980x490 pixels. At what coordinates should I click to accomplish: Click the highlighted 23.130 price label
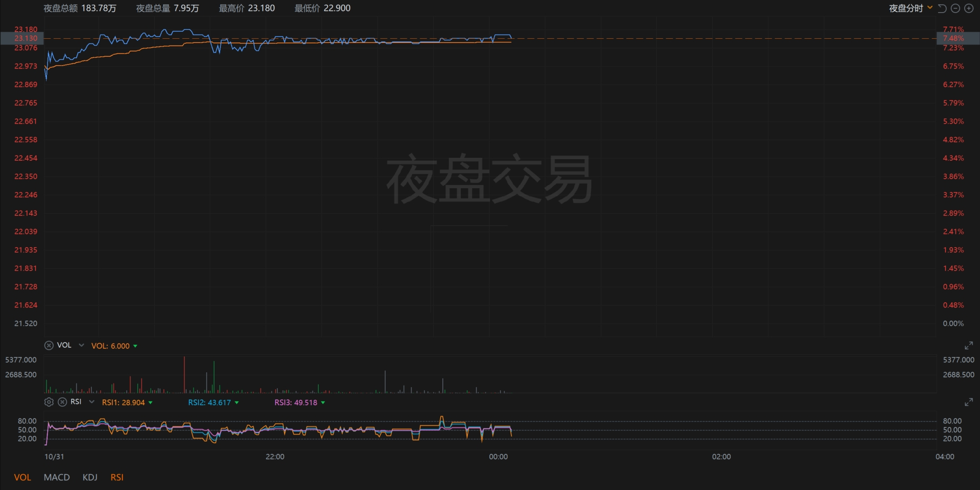pos(22,38)
